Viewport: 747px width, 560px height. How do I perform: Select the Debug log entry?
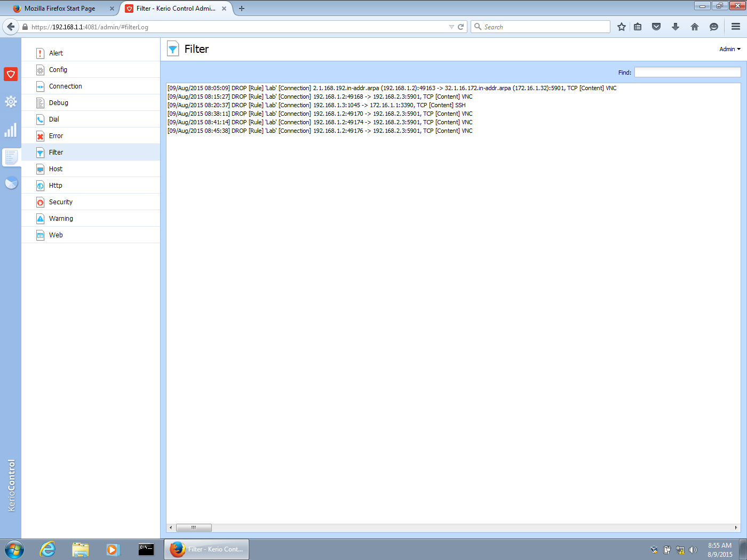tap(91, 103)
